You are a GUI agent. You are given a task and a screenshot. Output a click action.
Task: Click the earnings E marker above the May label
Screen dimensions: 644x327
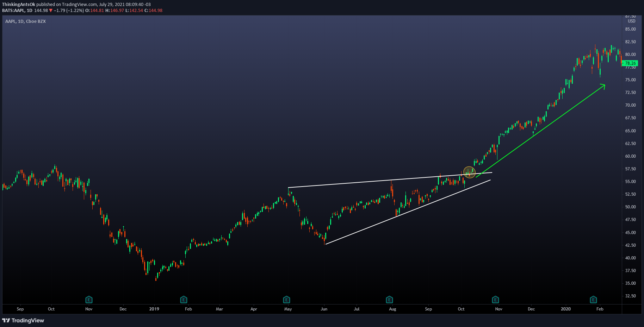286,300
